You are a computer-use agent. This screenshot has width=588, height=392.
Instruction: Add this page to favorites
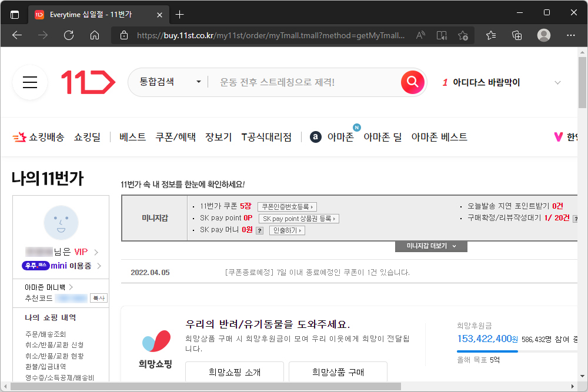pos(463,35)
